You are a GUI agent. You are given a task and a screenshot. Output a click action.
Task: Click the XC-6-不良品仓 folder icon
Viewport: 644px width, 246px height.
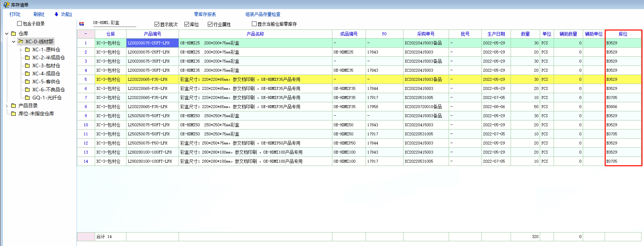[x=27, y=90]
